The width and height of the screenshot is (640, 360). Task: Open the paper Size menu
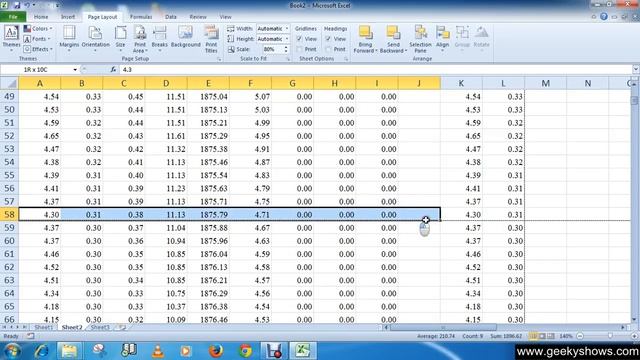coord(120,38)
